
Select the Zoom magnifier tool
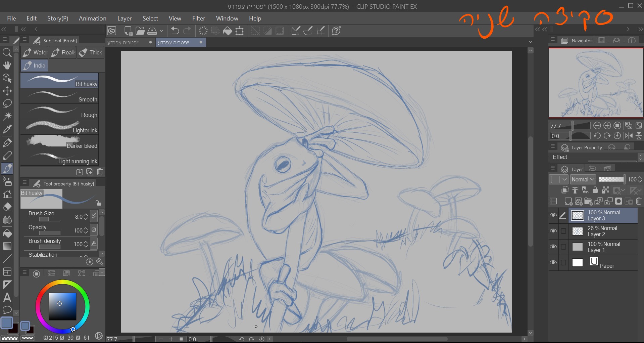coord(7,52)
